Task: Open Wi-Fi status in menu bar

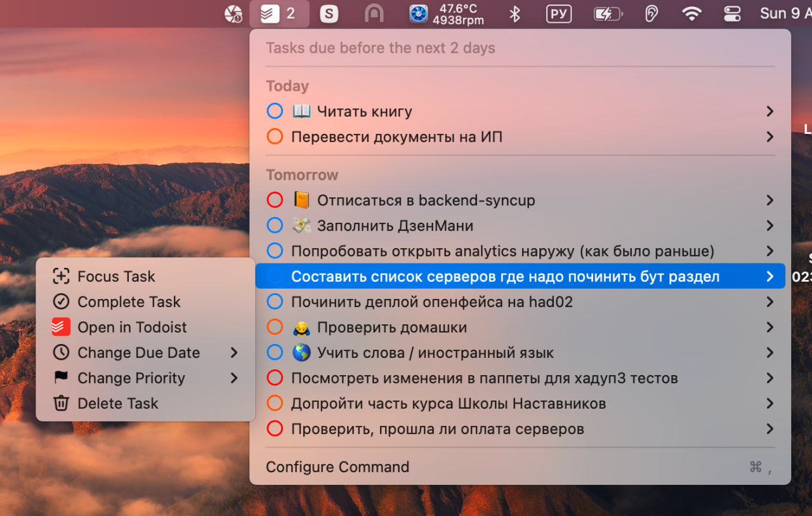Action: pyautogui.click(x=691, y=13)
